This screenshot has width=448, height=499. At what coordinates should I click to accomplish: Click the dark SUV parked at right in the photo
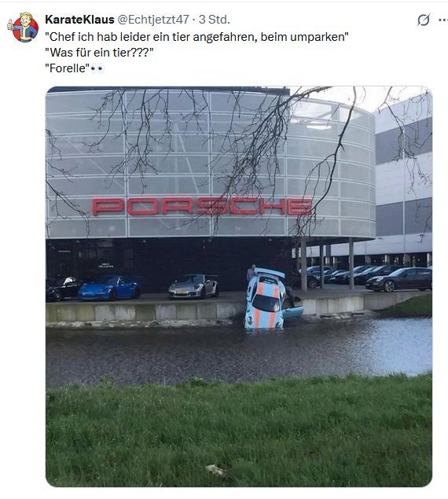(399, 280)
